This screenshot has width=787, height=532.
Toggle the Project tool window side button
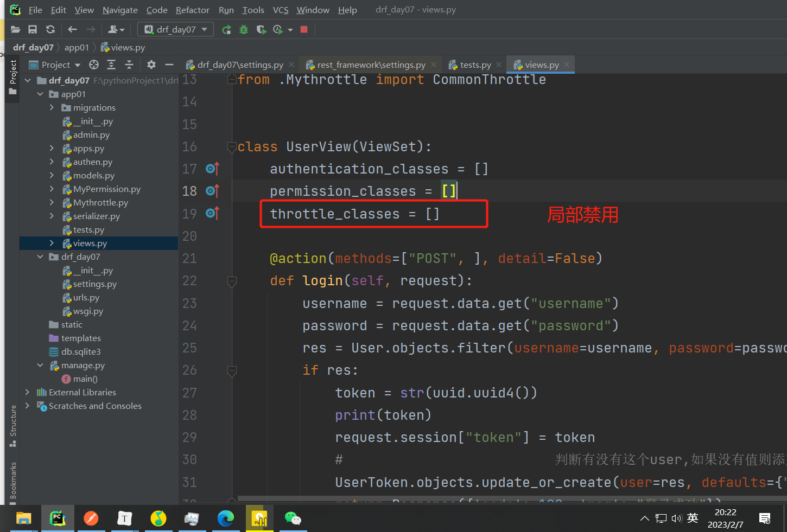[12, 78]
